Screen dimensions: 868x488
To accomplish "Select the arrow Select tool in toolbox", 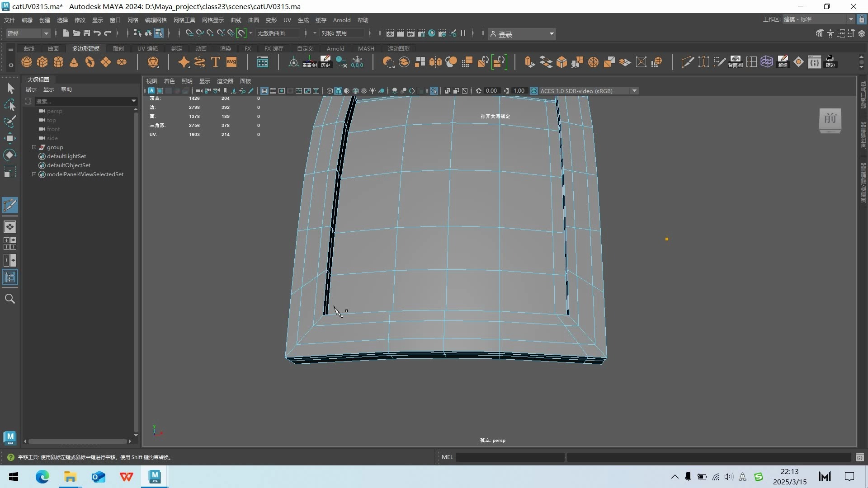I will pyautogui.click(x=10, y=88).
